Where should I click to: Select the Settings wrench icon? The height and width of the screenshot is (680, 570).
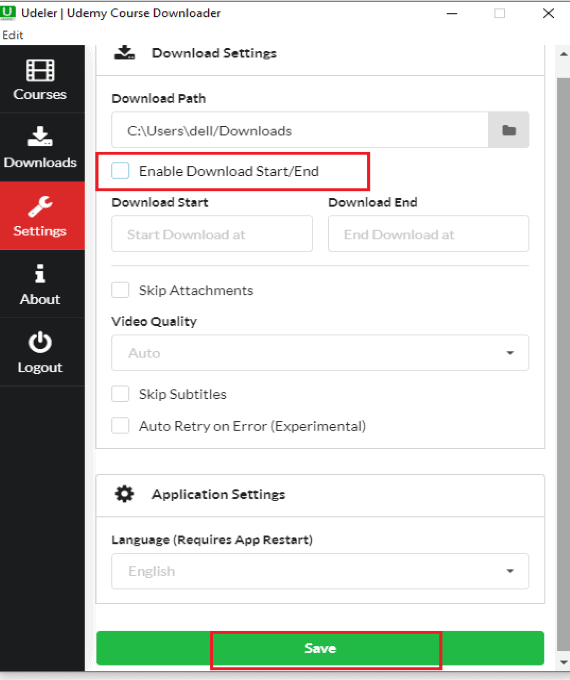(x=40, y=206)
